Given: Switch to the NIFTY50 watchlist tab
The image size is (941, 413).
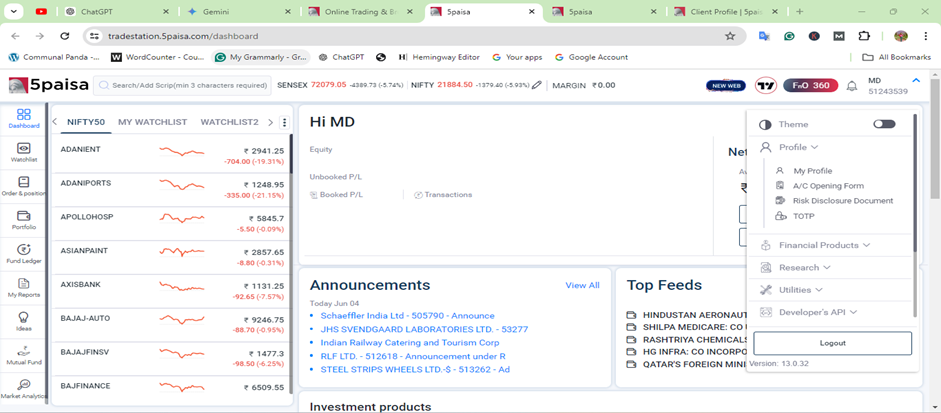Looking at the screenshot, I should [86, 122].
